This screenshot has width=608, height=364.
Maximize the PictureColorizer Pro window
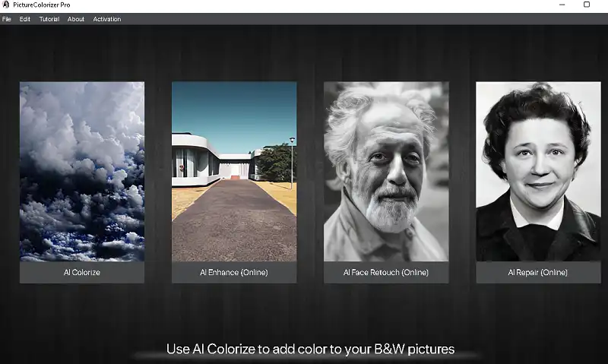tap(587, 5)
